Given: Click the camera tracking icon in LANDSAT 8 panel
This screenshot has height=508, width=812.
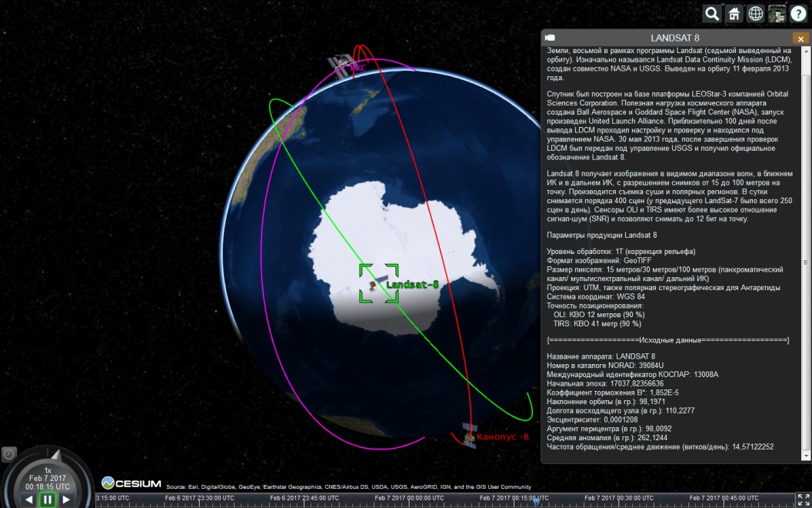Looking at the screenshot, I should (x=551, y=38).
